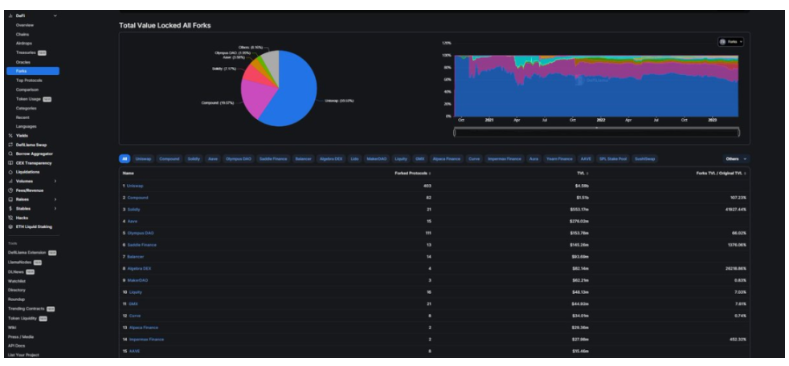This screenshot has width=789, height=366.
Task: Click the CEX Transparency book icon
Action: [11, 163]
